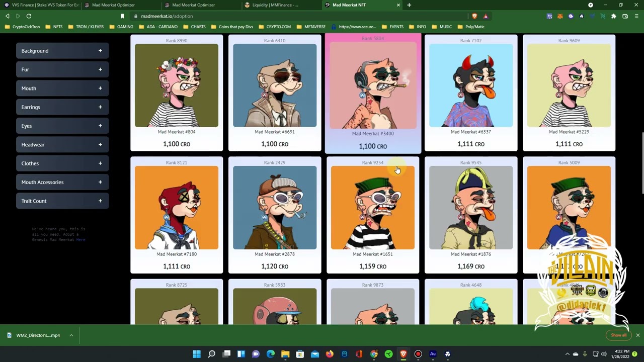Expand the Clothes filter

[x=62, y=163]
